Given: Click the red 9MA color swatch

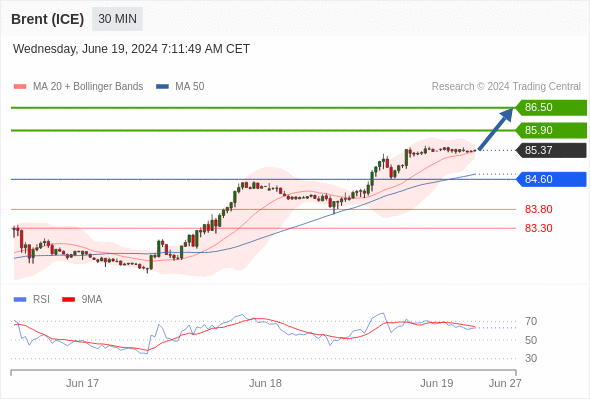Looking at the screenshot, I should 68,300.
